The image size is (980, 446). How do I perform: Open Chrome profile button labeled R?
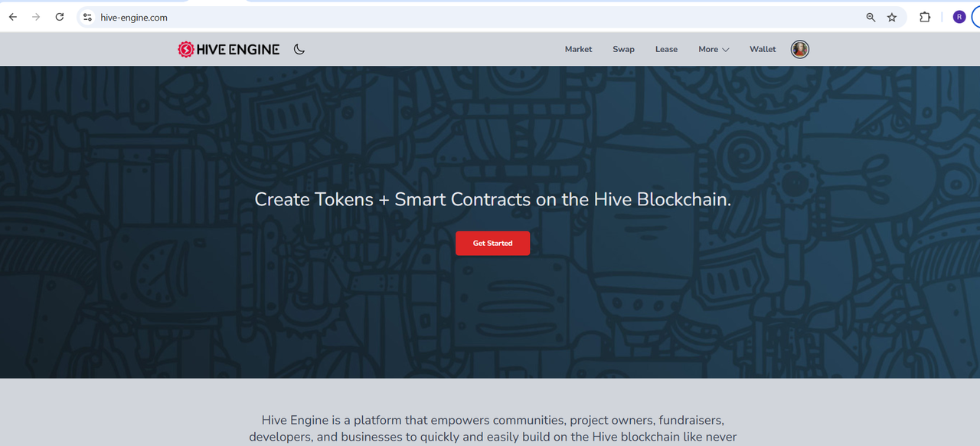(959, 17)
